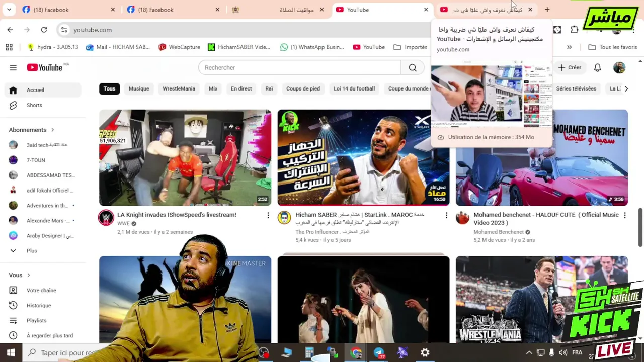Open the Importés bookmarks folder
This screenshot has width=644, height=362.
click(411, 47)
